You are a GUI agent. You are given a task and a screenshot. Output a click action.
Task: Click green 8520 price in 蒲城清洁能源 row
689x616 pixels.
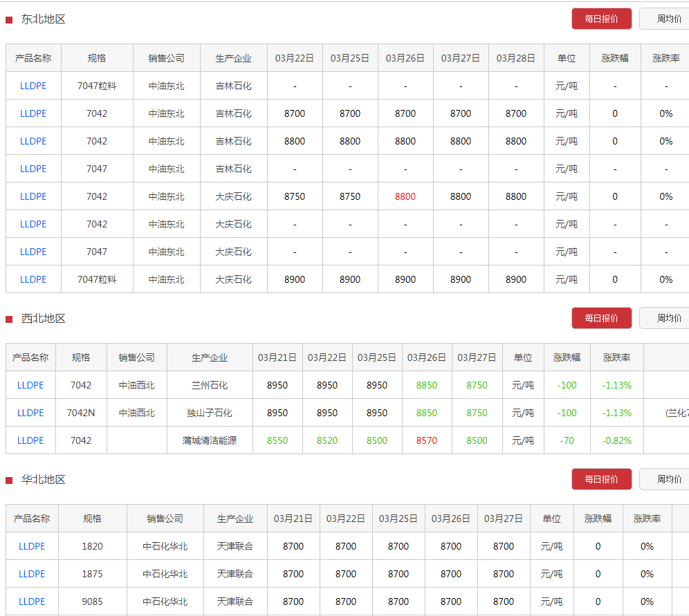coord(327,441)
